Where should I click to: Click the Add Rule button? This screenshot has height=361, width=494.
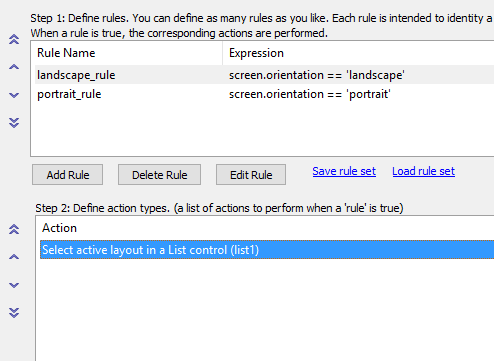click(67, 174)
